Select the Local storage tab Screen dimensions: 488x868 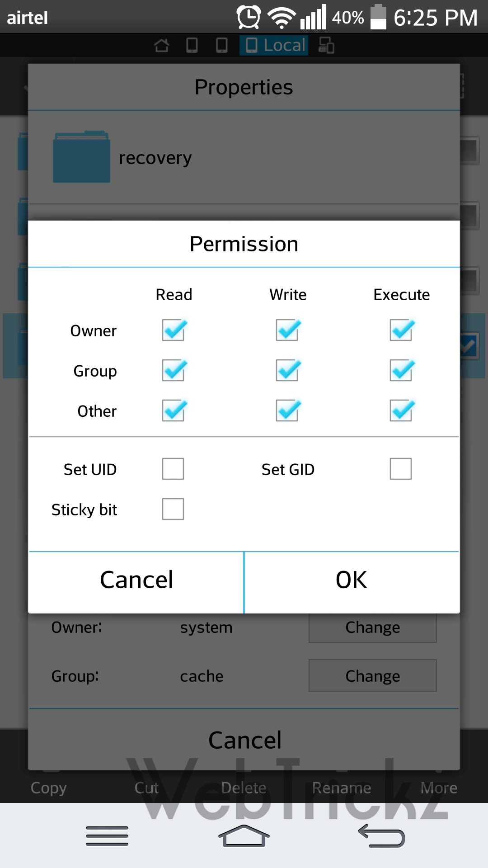click(274, 45)
